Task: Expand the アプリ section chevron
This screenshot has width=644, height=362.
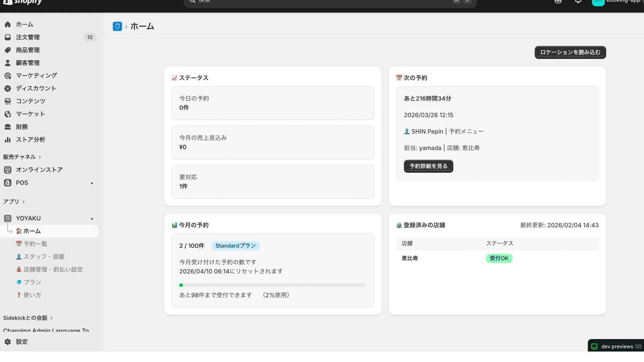Action: click(24, 202)
